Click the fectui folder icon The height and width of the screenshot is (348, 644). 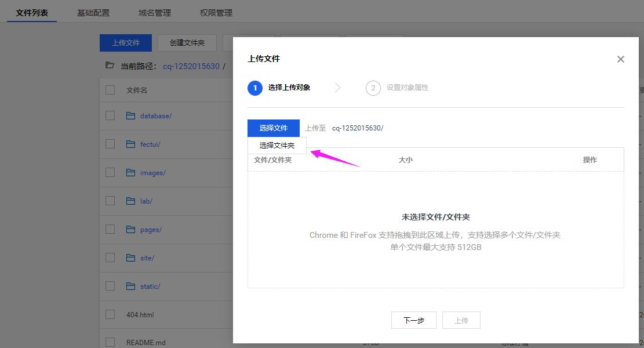[130, 144]
